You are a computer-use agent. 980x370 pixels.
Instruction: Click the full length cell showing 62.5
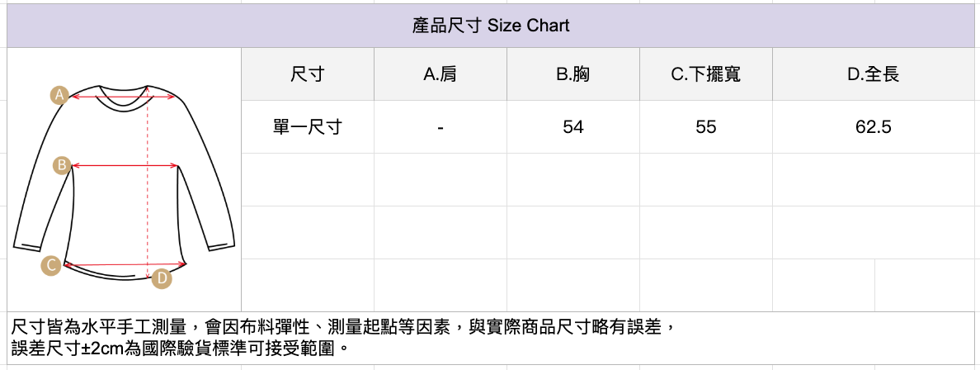click(x=874, y=127)
